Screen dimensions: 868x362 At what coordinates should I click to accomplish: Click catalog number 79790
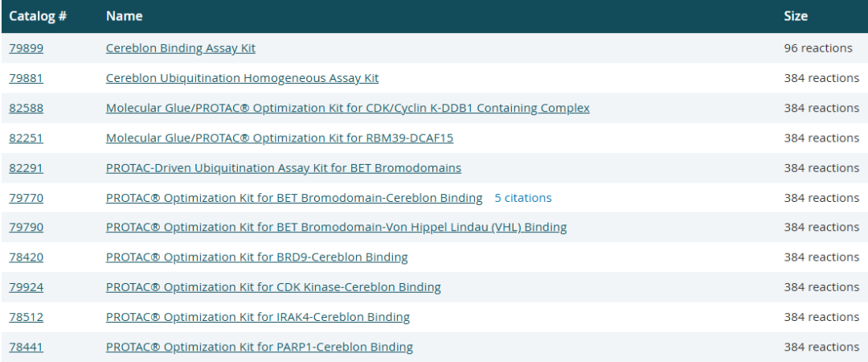pos(26,228)
